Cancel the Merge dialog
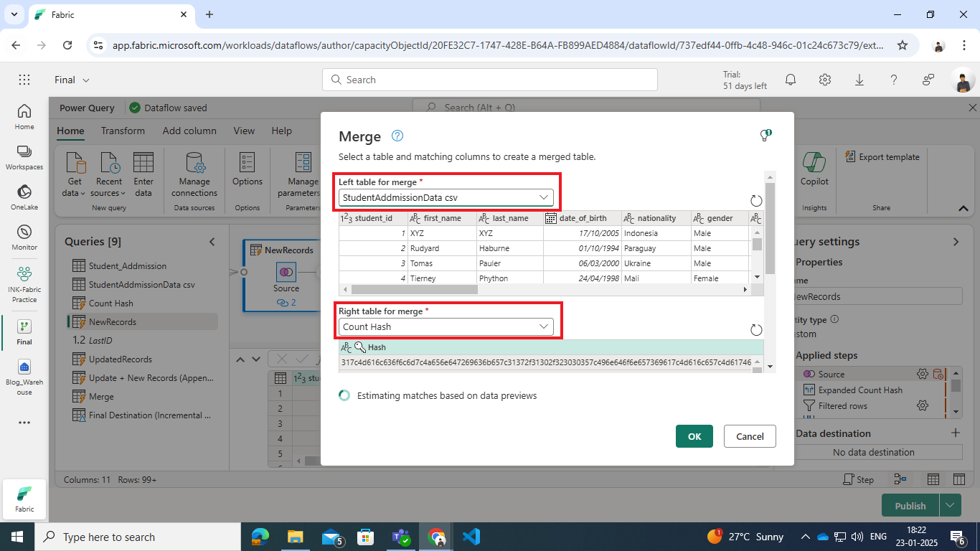Screen dimensions: 980x551 [750, 436]
